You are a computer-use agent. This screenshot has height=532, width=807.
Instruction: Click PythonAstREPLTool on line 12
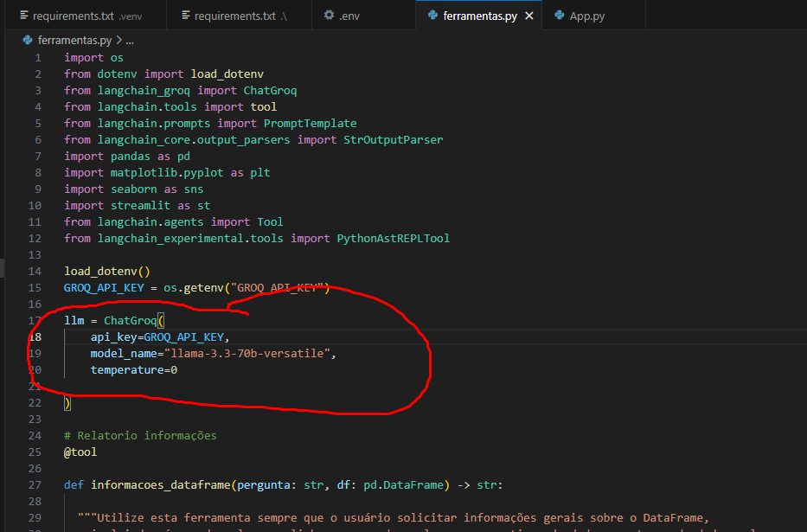[x=394, y=239]
